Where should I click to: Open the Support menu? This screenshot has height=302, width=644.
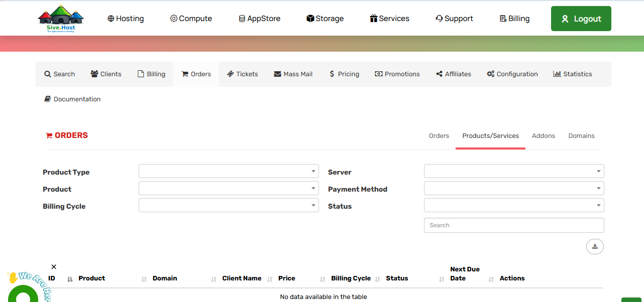pos(454,19)
